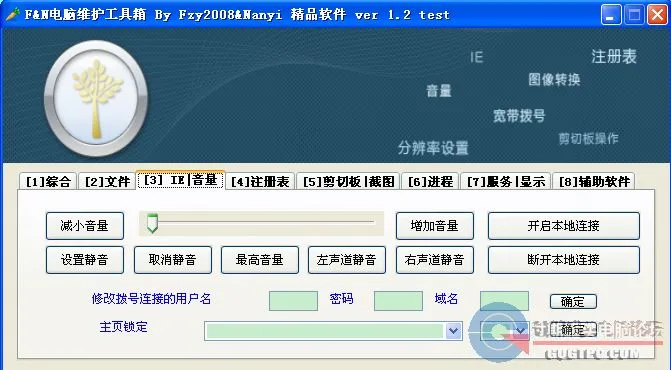This screenshot has height=370, width=671.
Task: Click the 音量 banner label
Action: click(439, 91)
